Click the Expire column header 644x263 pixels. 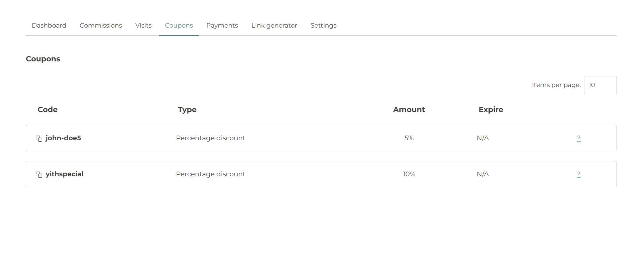[x=491, y=110]
